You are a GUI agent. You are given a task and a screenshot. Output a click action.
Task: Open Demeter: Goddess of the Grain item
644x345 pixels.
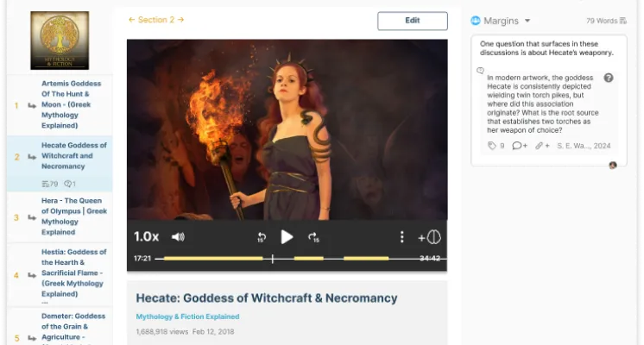[73, 327]
